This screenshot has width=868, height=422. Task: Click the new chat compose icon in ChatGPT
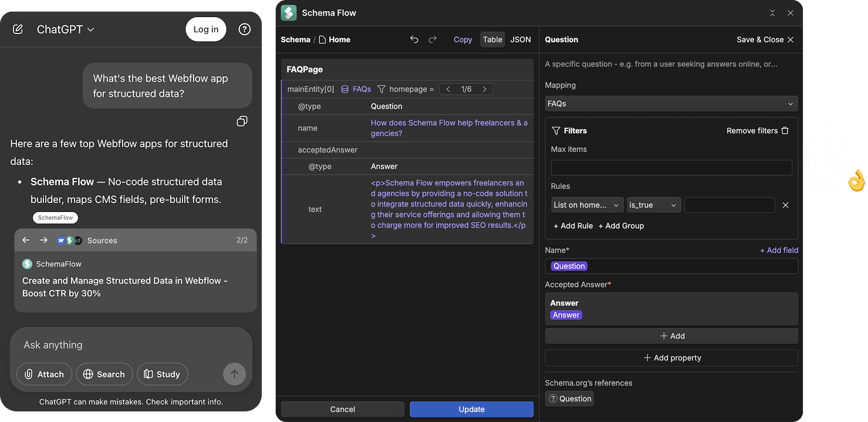[18, 29]
